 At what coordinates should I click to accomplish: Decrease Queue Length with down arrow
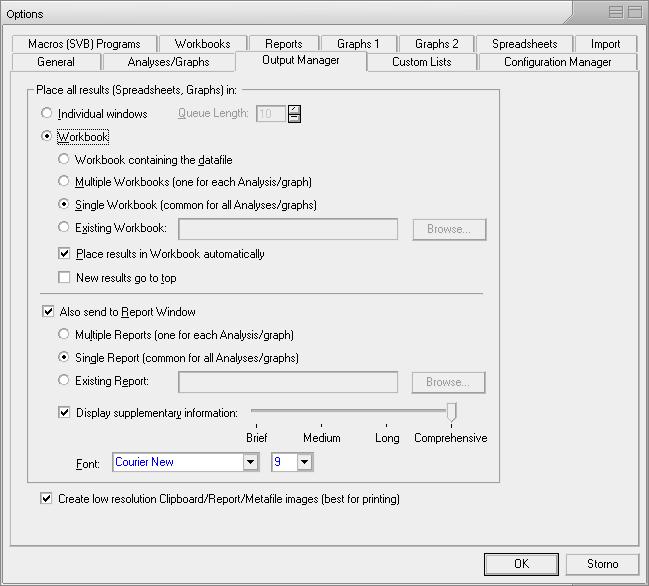(294, 118)
